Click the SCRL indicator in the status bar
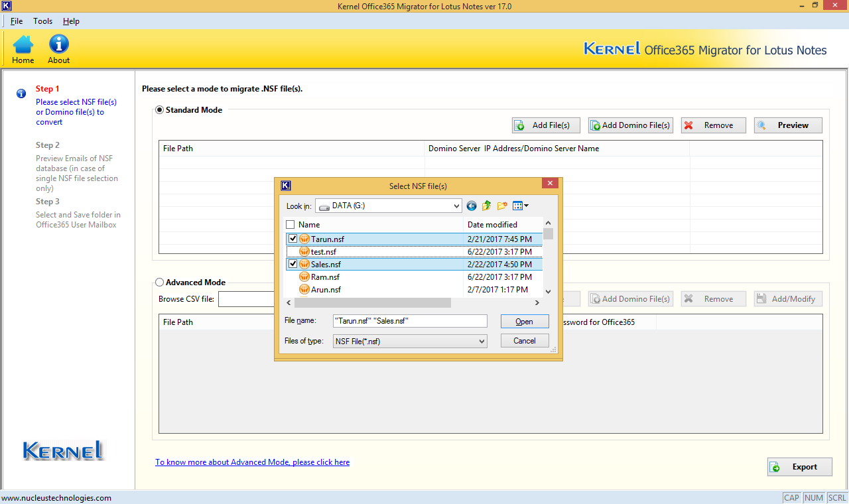The width and height of the screenshot is (849, 504). click(x=836, y=498)
